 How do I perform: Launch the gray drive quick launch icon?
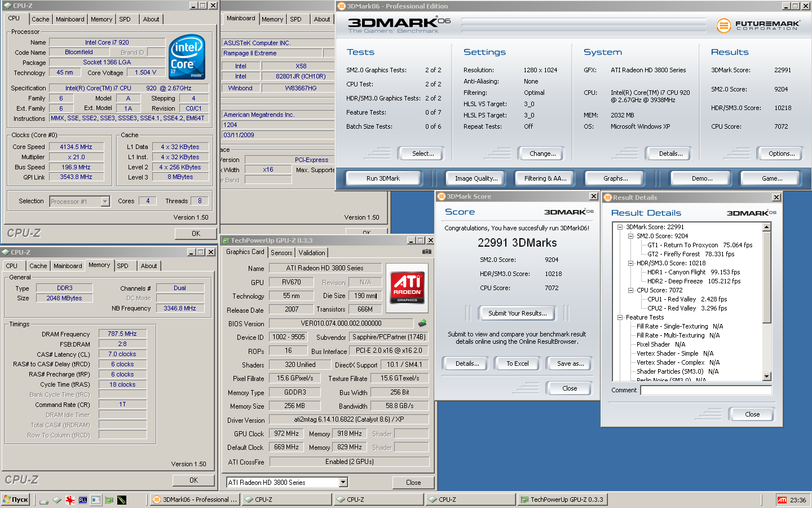coord(44,500)
